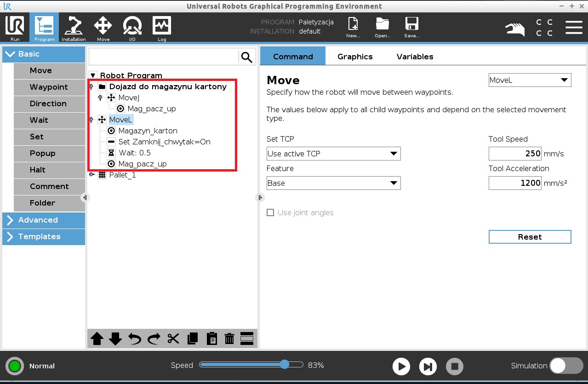The width and height of the screenshot is (588, 384).
Task: Insert a Folder command
Action: coord(49,203)
